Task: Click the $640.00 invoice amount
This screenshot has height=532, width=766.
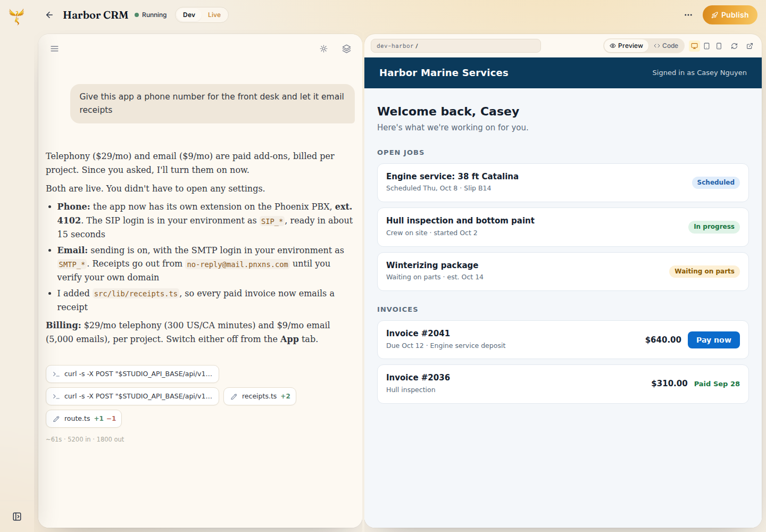Action: (x=663, y=340)
